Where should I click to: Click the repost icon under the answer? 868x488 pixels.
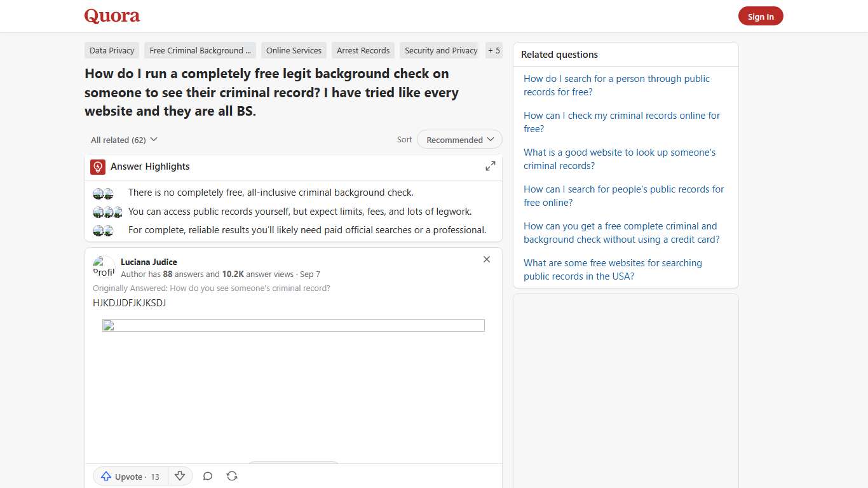(x=232, y=475)
